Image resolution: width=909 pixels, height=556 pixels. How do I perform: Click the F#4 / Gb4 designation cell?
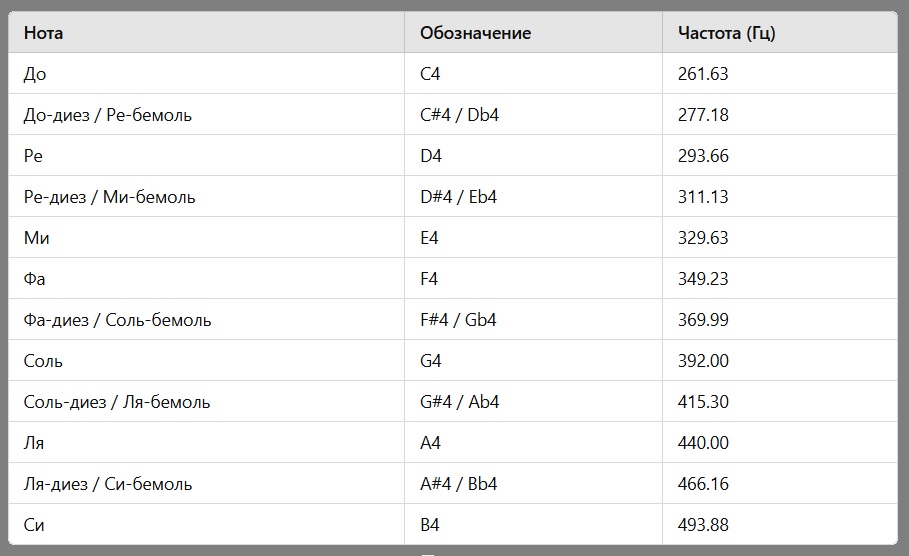[533, 319]
